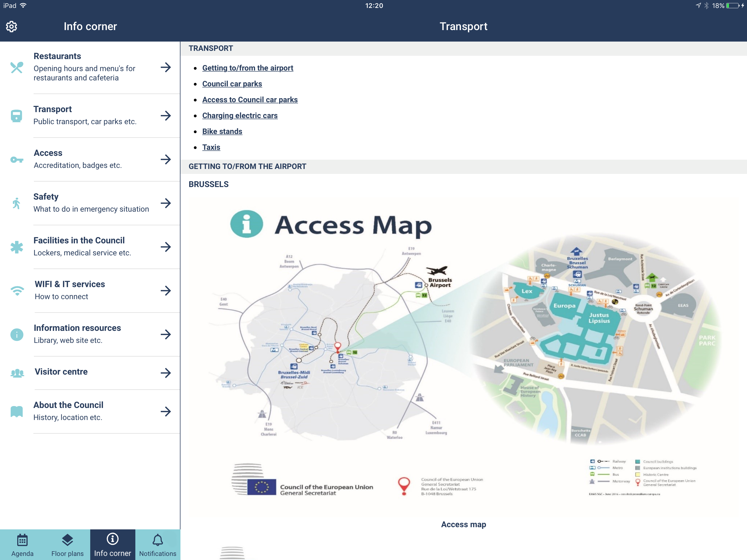Open Bike stands link

(x=222, y=132)
